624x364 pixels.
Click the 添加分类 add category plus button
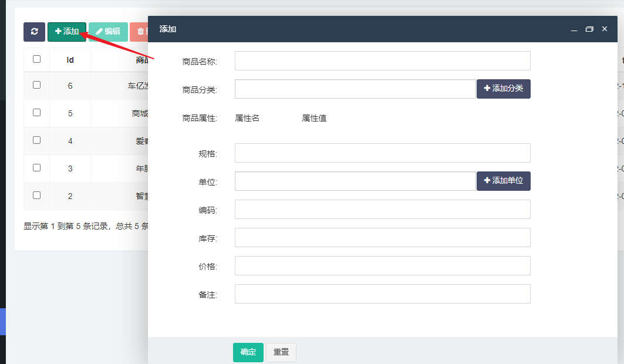pos(503,89)
